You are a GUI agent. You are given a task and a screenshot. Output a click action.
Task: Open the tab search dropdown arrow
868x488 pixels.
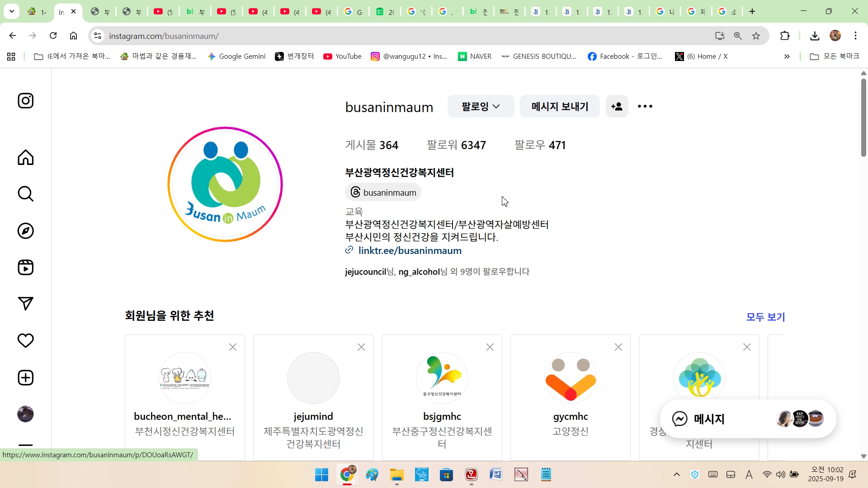pyautogui.click(x=12, y=11)
